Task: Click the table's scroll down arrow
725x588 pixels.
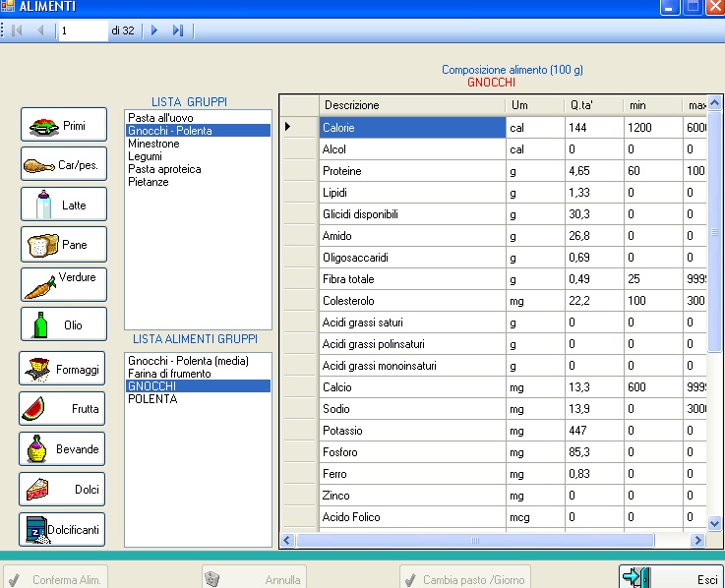Action: 714,523
